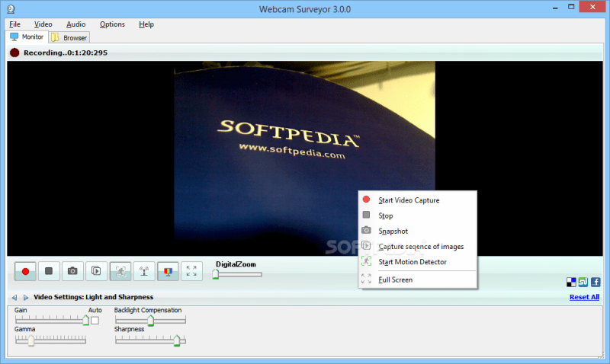The width and height of the screenshot is (610, 364).
Task: Click the Facebook share icon
Action: 596,282
